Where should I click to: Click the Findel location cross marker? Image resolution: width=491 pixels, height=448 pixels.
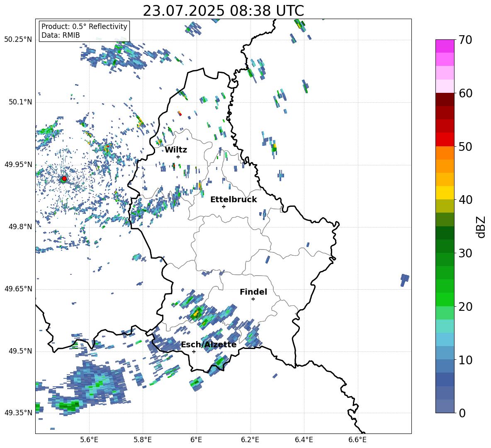[x=253, y=299]
